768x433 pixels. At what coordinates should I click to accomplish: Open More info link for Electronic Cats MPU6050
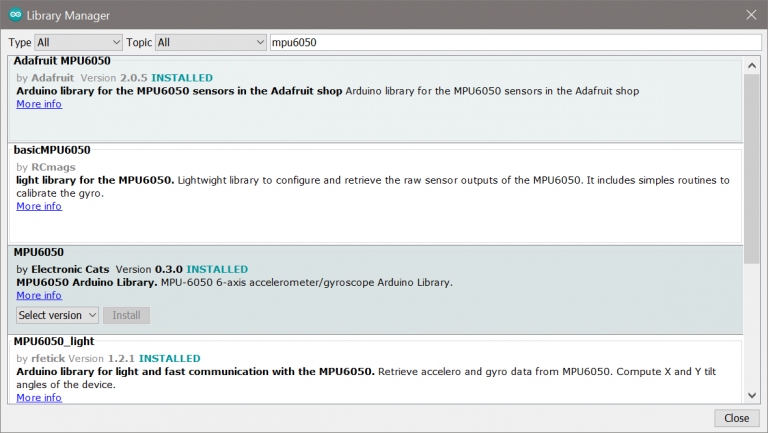click(x=39, y=295)
